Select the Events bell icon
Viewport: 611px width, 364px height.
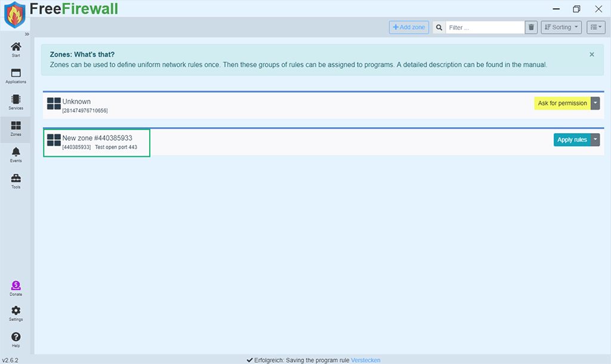pos(16,154)
